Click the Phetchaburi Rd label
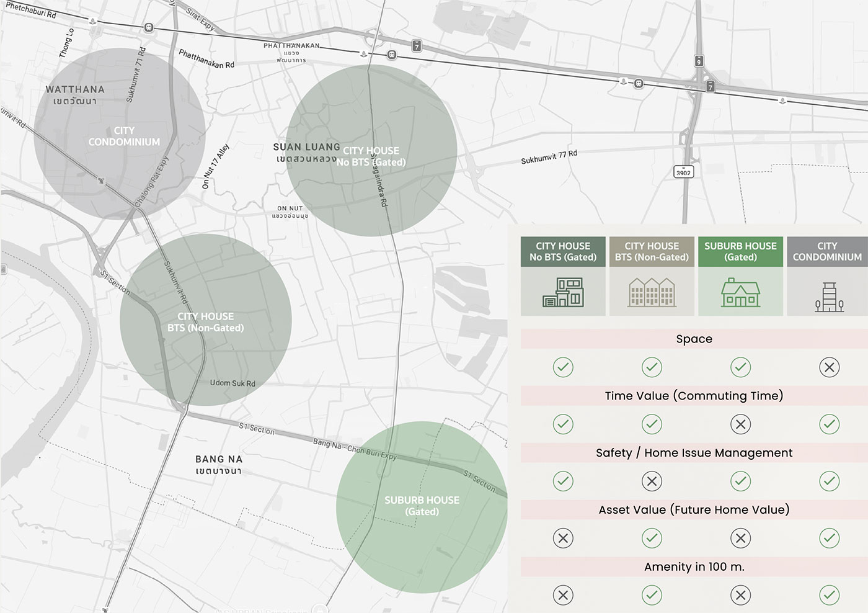The image size is (868, 613). tap(31, 10)
